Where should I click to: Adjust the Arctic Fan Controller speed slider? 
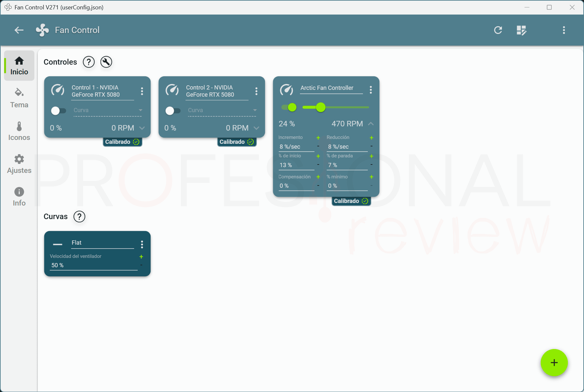(x=336, y=107)
